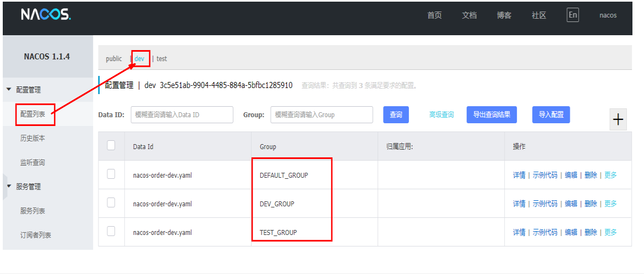Click nacos-order-dev.yaml in the DEFAULT_GROUP row
The width and height of the screenshot is (644, 274).
point(162,175)
